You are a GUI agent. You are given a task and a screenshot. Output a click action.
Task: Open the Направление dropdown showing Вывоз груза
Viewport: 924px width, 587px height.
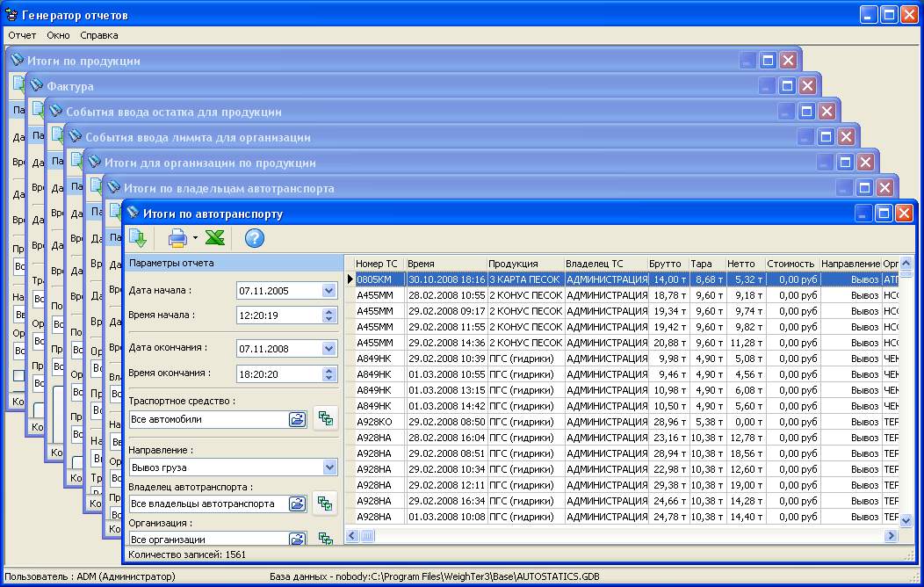(x=329, y=467)
